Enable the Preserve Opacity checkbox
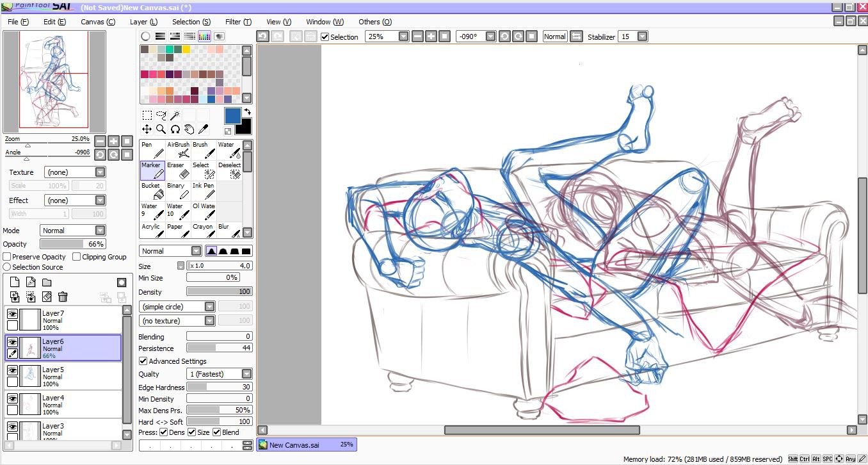The width and height of the screenshot is (868, 465). coord(7,257)
